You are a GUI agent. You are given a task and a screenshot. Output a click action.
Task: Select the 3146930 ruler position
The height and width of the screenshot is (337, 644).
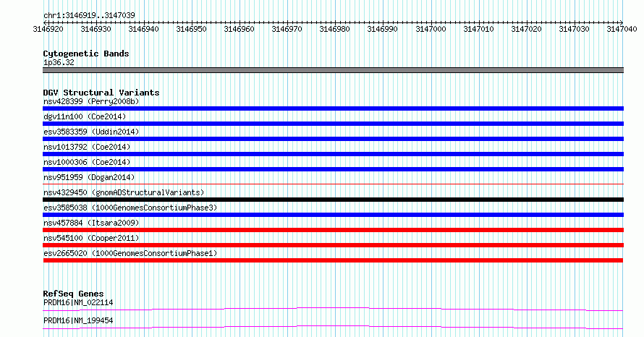[x=96, y=29]
